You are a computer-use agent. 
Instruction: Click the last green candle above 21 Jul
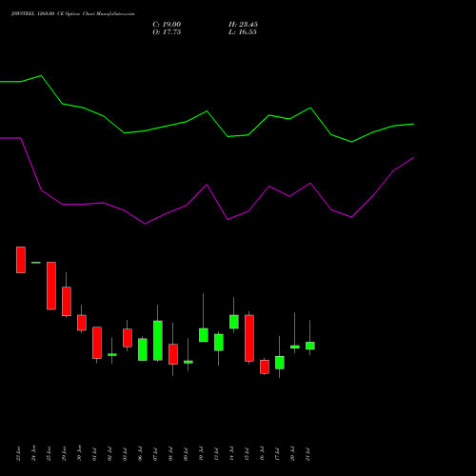310,346
